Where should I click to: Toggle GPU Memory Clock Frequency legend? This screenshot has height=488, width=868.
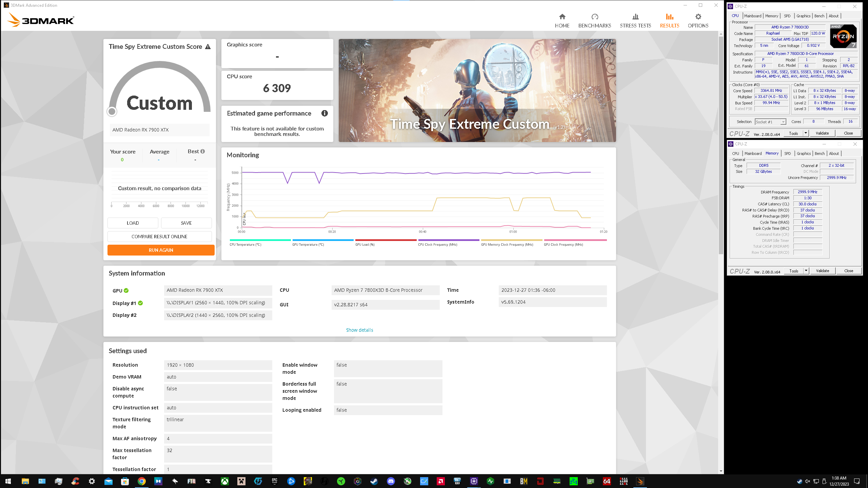pos(511,243)
